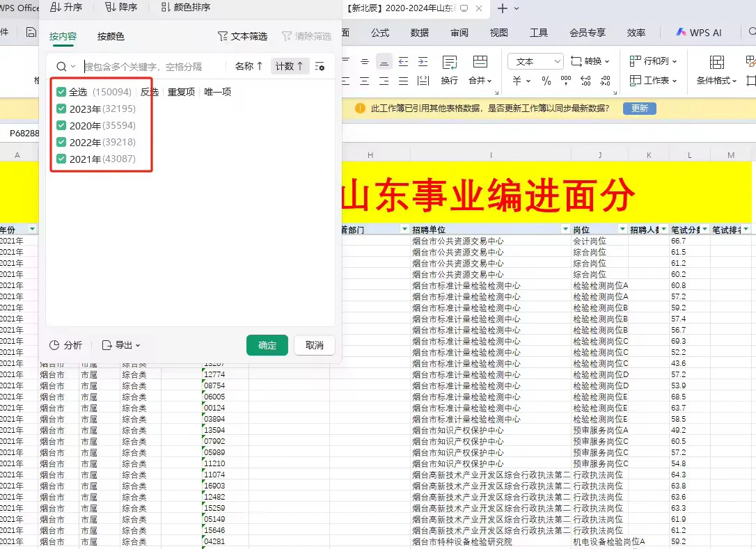This screenshot has height=549, width=756.
Task: Increase decimal places icon
Action: (585, 80)
